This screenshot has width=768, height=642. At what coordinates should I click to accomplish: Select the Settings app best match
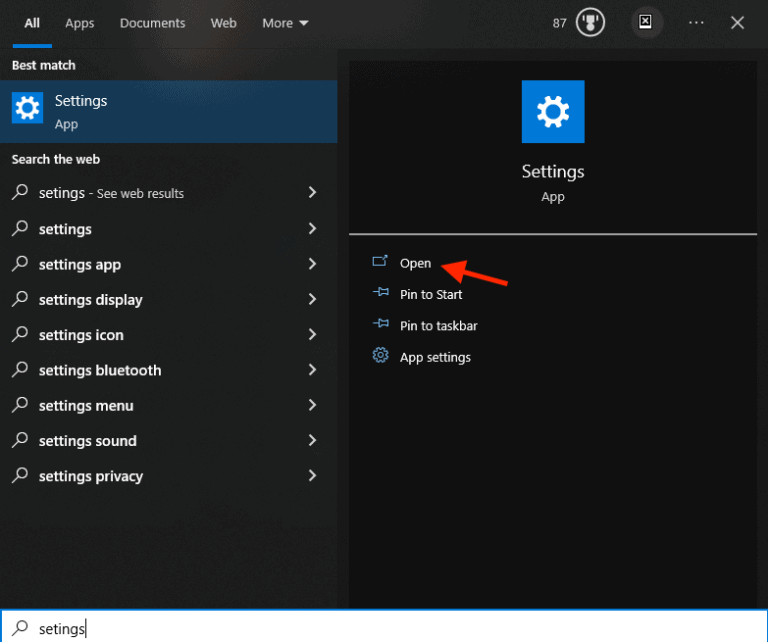pyautogui.click(x=168, y=112)
